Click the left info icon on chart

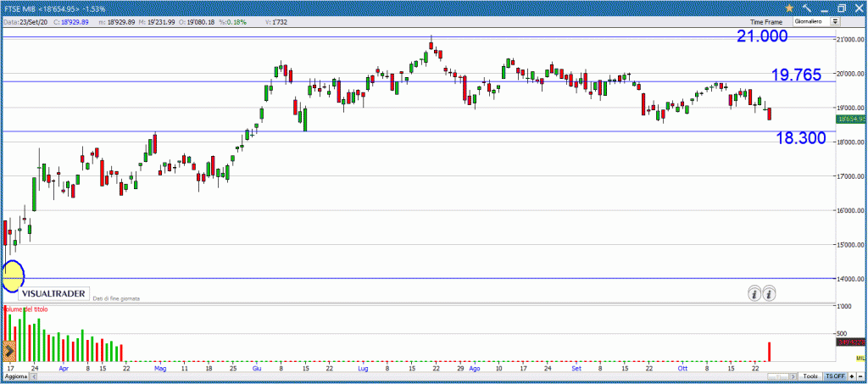(754, 294)
